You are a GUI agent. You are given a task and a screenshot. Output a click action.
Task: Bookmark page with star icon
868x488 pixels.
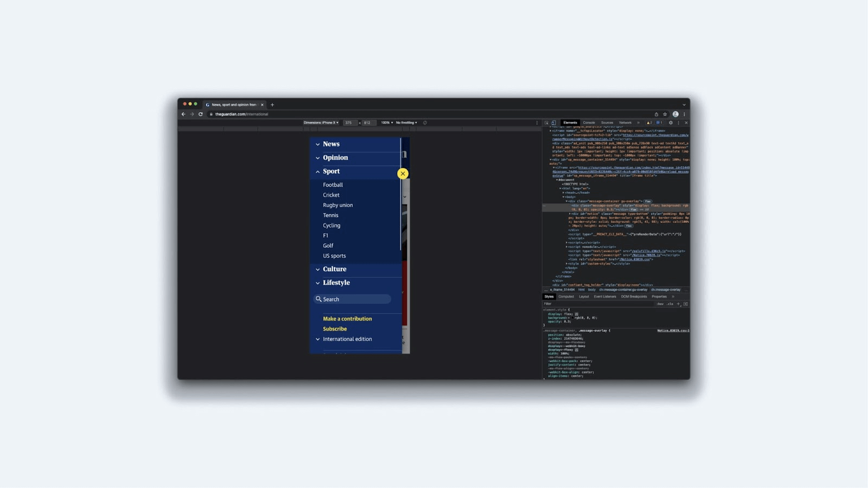[x=665, y=114]
